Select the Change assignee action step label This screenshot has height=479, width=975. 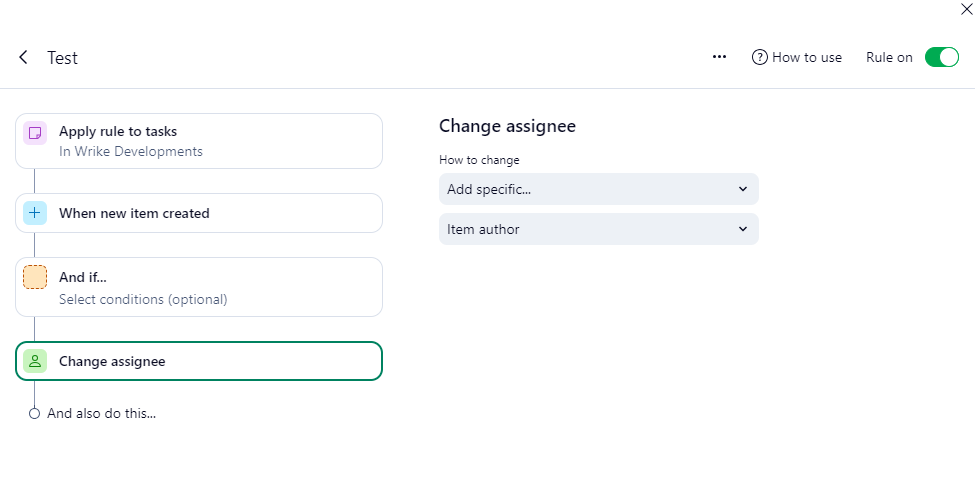(x=112, y=361)
